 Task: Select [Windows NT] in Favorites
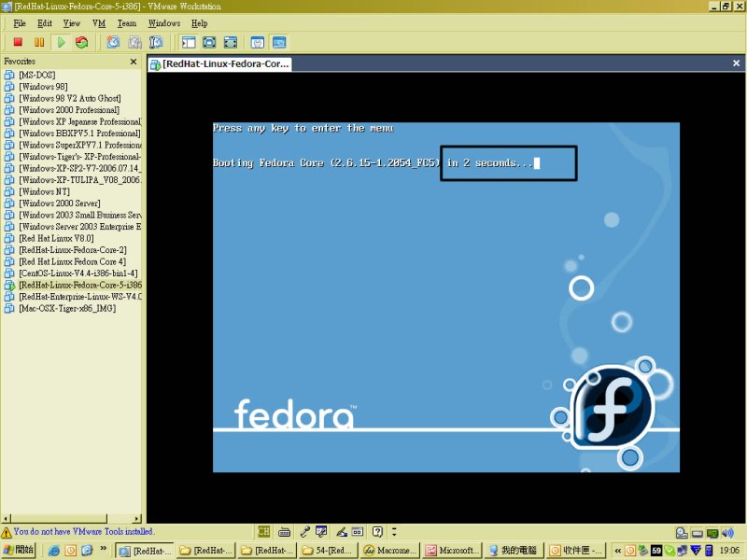pyautogui.click(x=44, y=191)
